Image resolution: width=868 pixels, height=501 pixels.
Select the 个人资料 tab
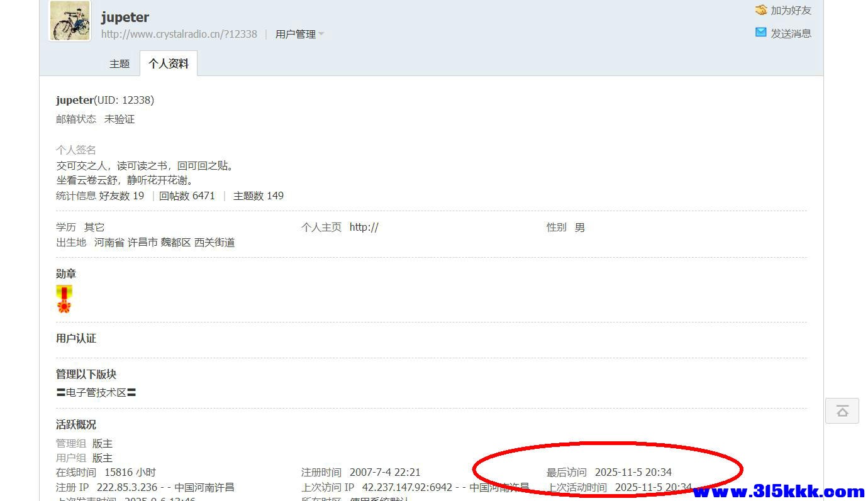pyautogui.click(x=168, y=63)
